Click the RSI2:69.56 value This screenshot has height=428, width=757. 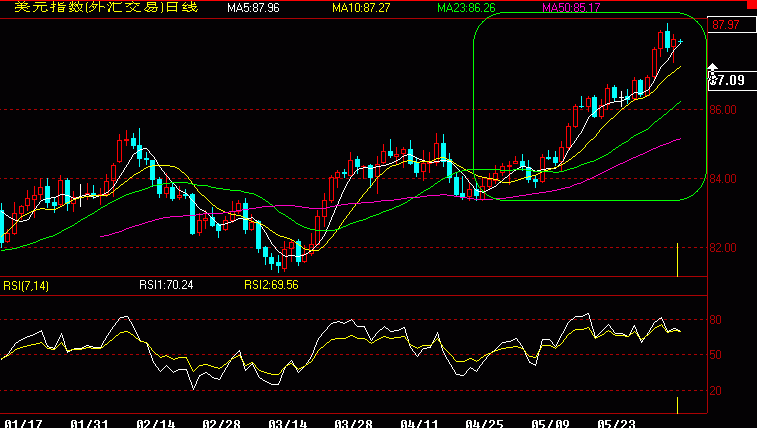(x=271, y=285)
